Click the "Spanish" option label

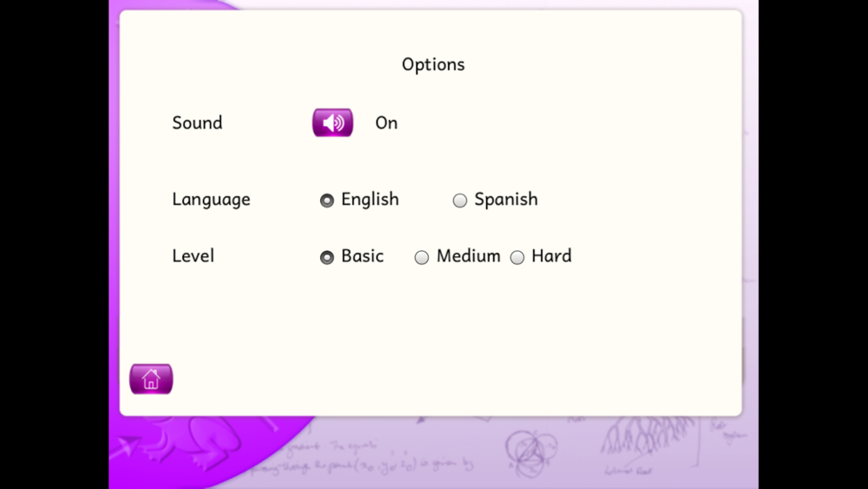tap(506, 199)
